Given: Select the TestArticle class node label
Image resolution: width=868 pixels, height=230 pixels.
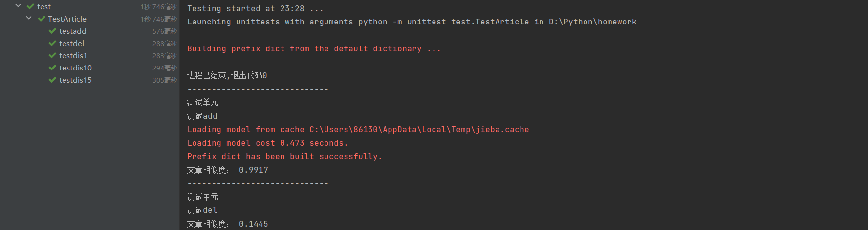Looking at the screenshot, I should (67, 19).
